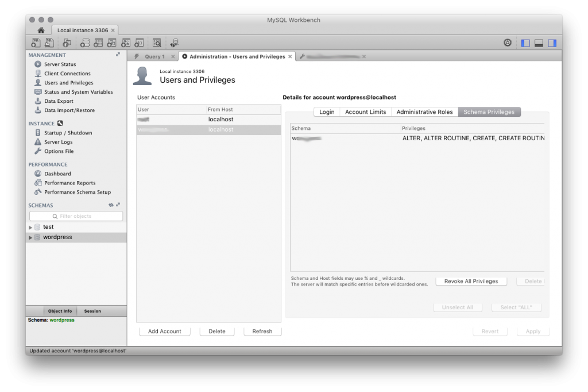Screen dimensions: 588x392
Task: Click the Add Account button
Action: coord(164,331)
